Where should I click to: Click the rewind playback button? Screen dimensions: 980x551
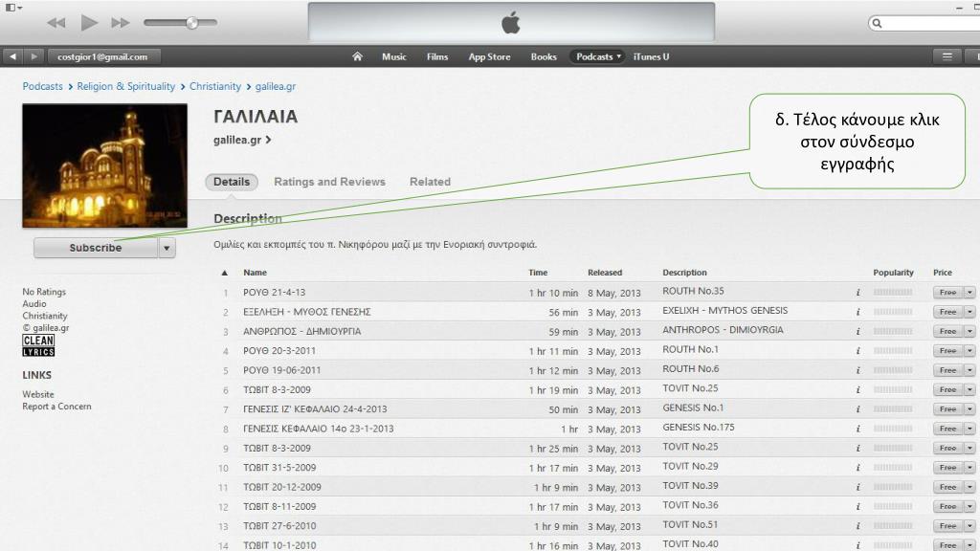56,23
